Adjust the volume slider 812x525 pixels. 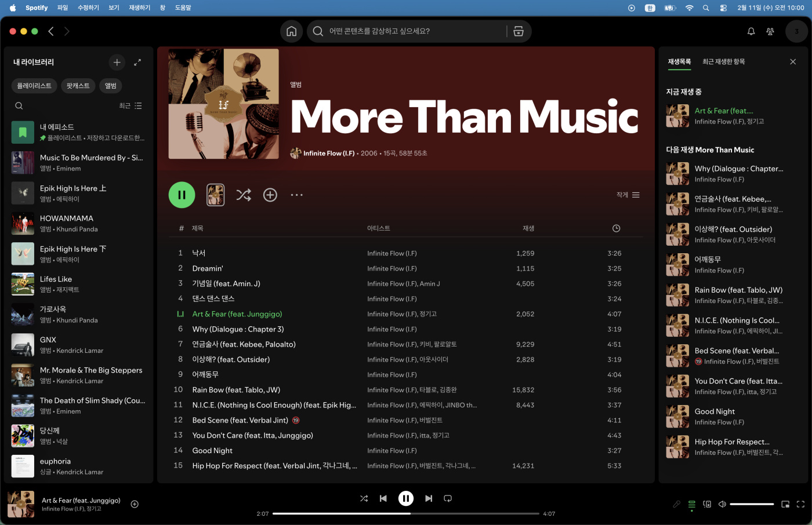point(752,504)
